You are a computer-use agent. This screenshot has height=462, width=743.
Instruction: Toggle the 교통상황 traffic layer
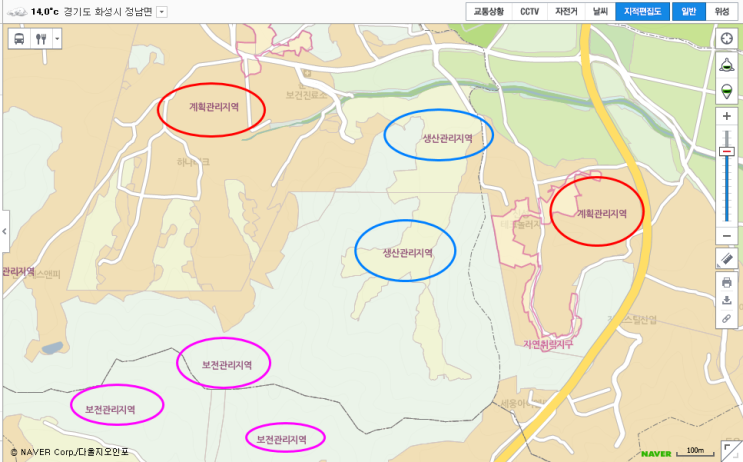[489, 11]
